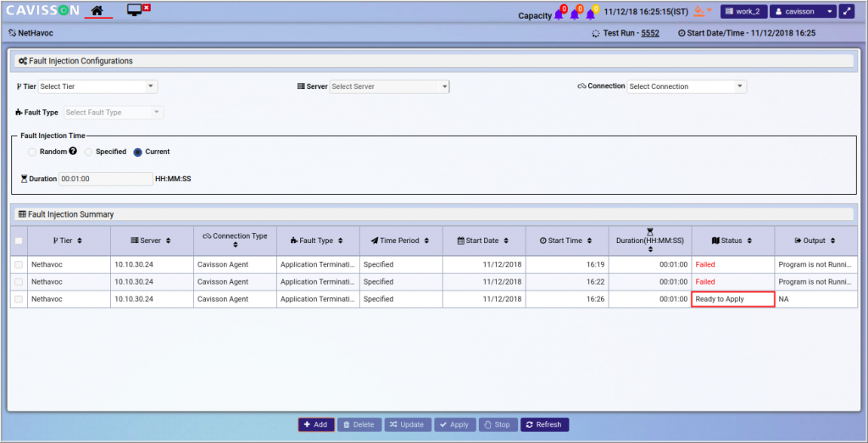
Task: Sort by Tier column arrows
Action: click(x=80, y=241)
